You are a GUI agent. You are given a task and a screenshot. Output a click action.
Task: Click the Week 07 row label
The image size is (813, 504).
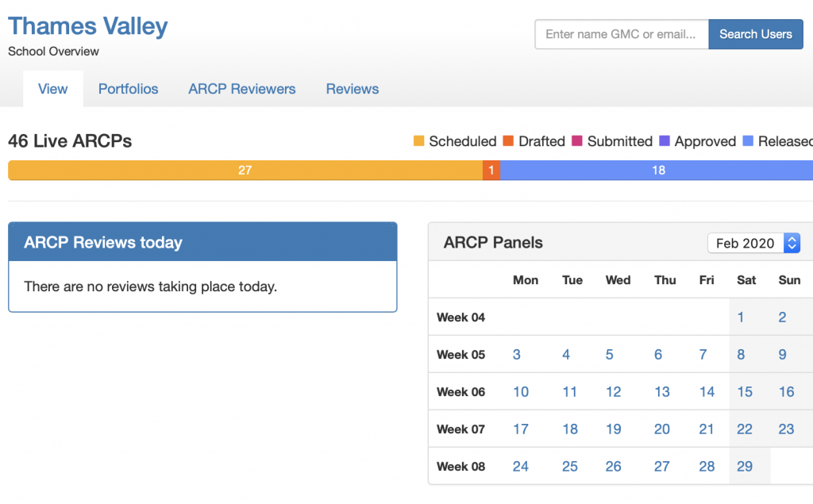[461, 429]
